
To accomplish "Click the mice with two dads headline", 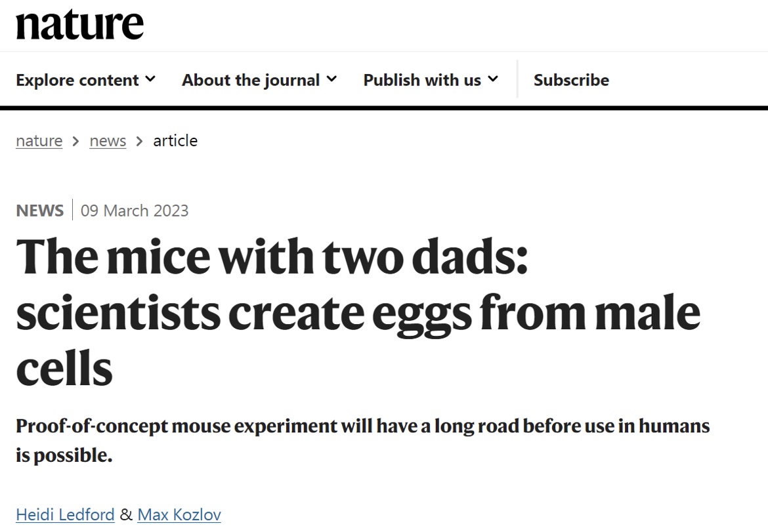I will 358,312.
